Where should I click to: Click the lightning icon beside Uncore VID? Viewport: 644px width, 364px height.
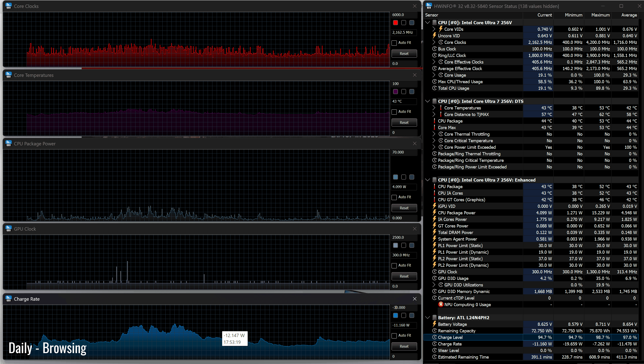[434, 35]
